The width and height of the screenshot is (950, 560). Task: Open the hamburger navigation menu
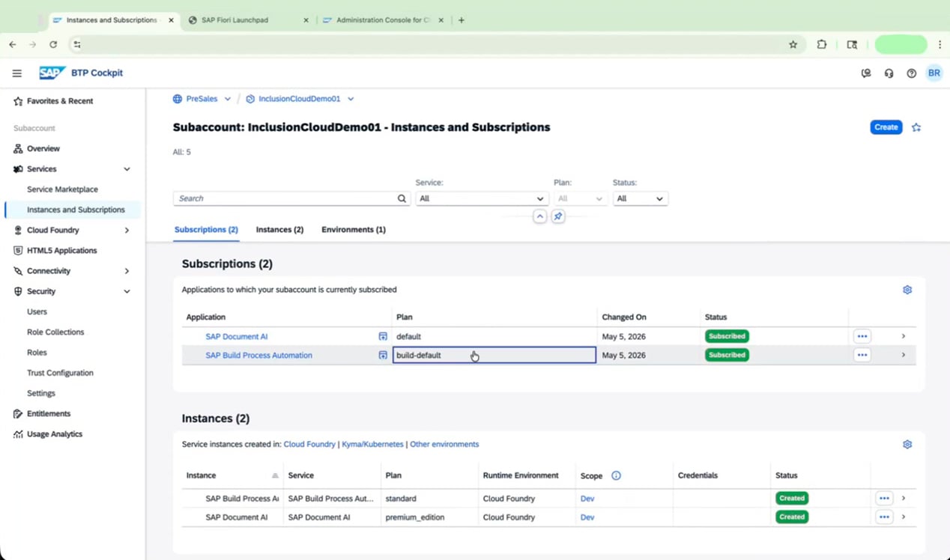click(16, 73)
